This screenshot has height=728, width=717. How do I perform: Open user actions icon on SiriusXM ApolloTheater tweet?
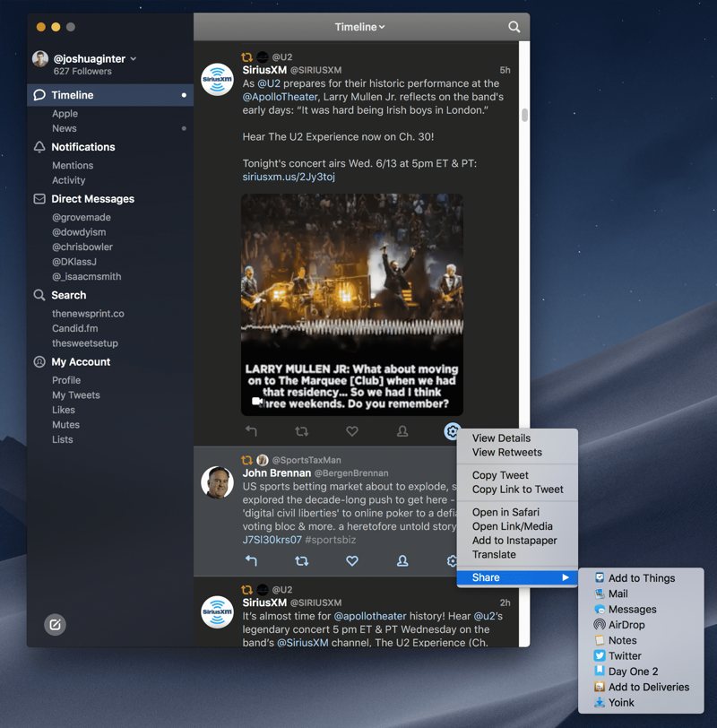(x=402, y=431)
